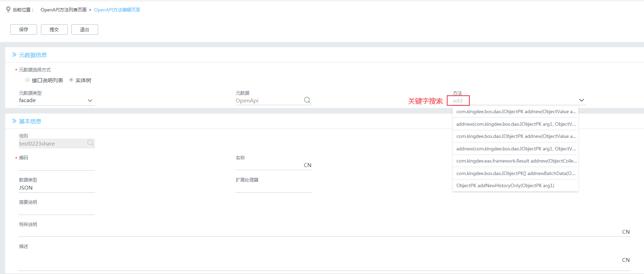644x274 pixels.
Task: Toggle the 方法 dropdown arrow
Action: tap(581, 100)
